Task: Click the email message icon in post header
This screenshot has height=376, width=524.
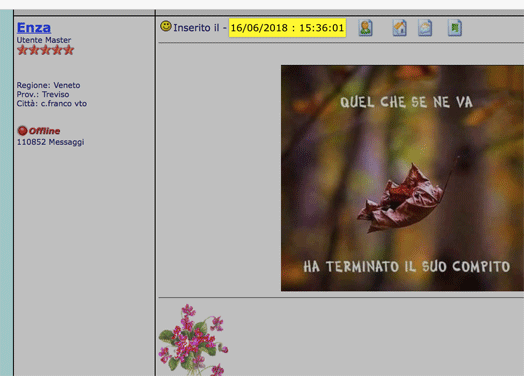Action: [x=425, y=28]
